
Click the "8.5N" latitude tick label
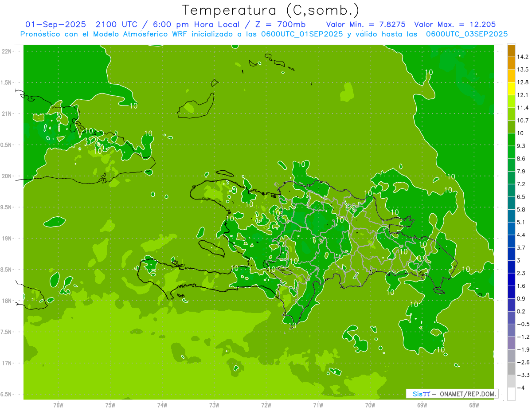[x=6, y=270]
